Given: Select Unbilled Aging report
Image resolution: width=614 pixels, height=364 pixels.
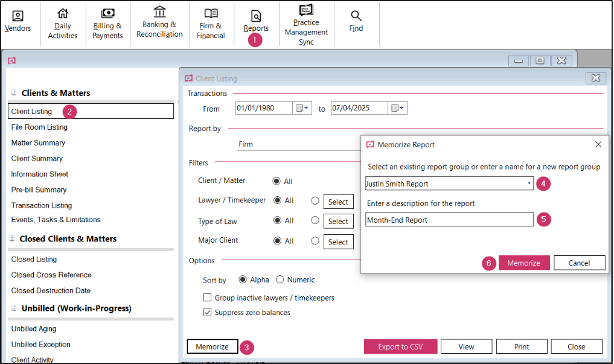Looking at the screenshot, I should coord(34,329).
